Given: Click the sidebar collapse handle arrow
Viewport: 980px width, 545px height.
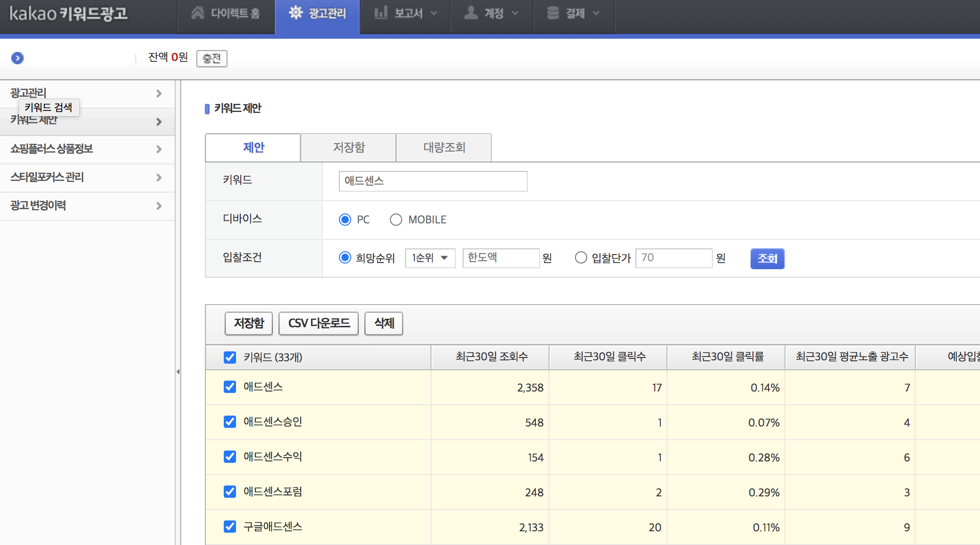Looking at the screenshot, I should [x=178, y=372].
